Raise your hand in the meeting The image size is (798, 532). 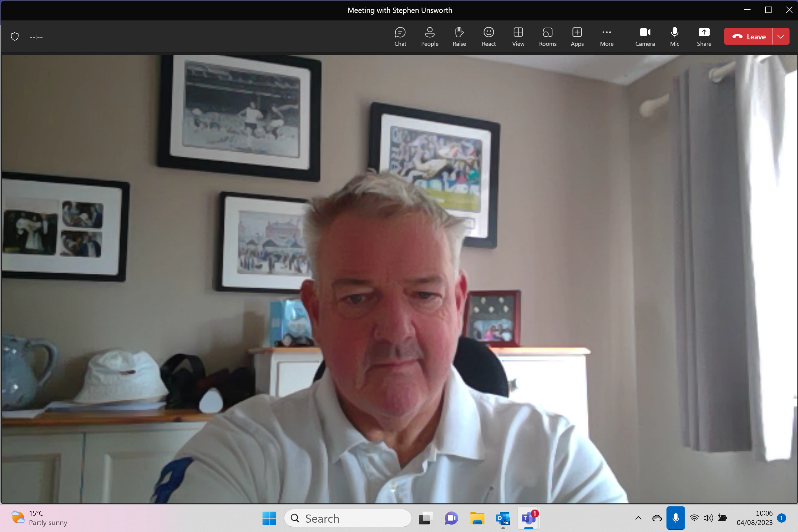point(459,36)
